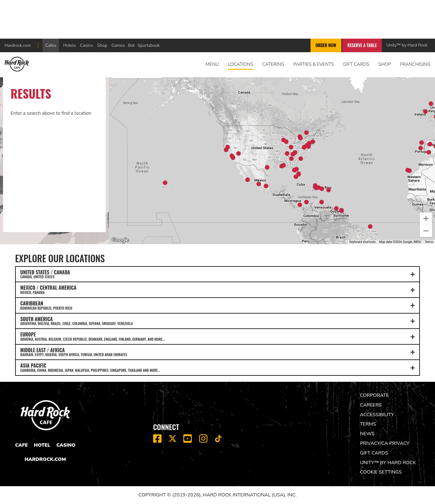
Task: Open the TikTok icon under Connect
Action: coord(218,439)
